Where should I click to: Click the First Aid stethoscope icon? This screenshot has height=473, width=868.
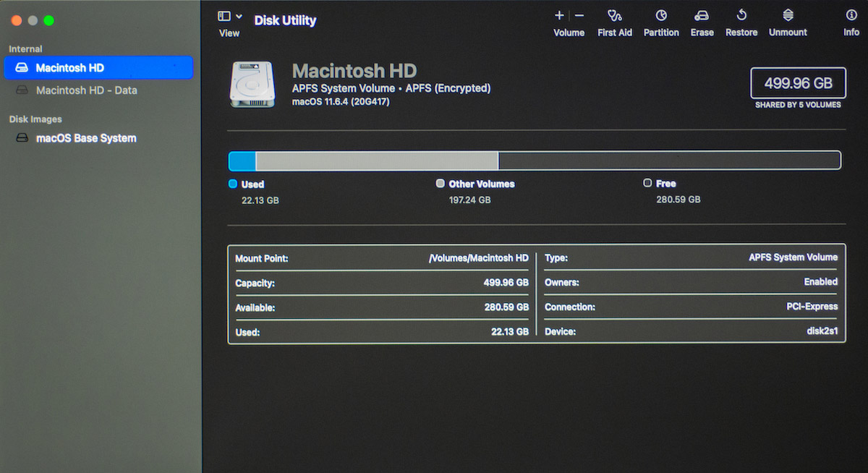click(x=615, y=15)
